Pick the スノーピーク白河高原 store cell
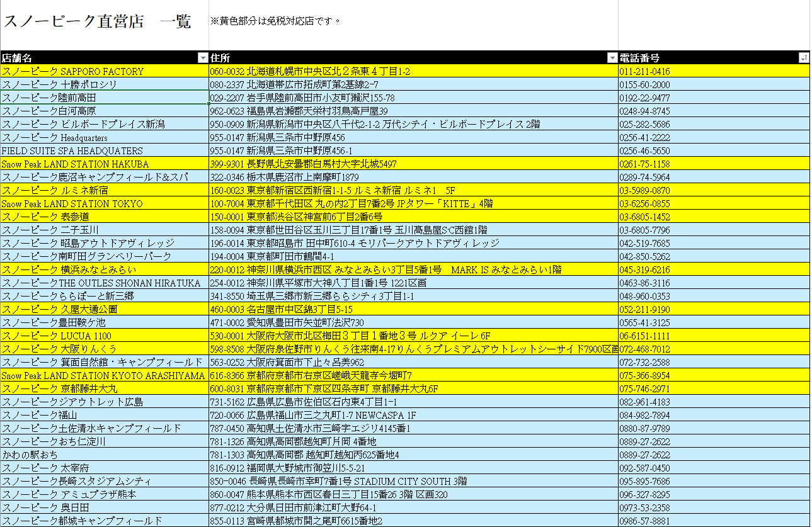The image size is (812, 527). [105, 111]
